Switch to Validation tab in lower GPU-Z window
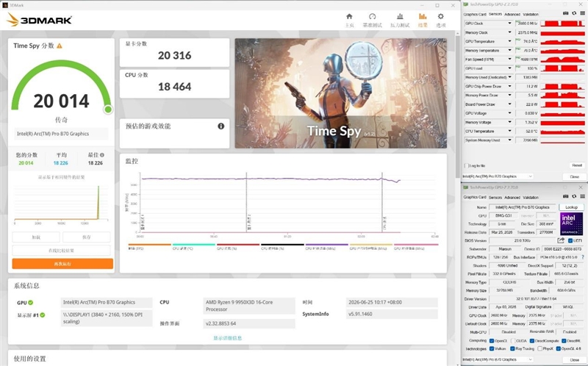 click(x=531, y=197)
